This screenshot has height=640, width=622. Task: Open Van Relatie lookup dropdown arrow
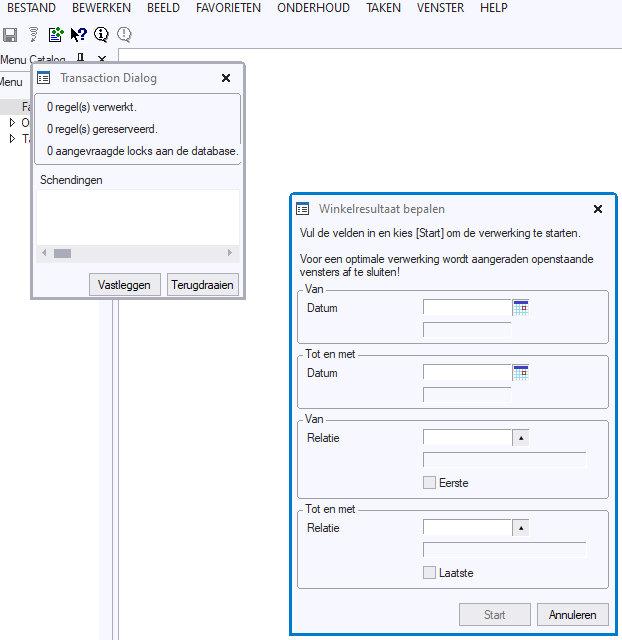click(521, 438)
